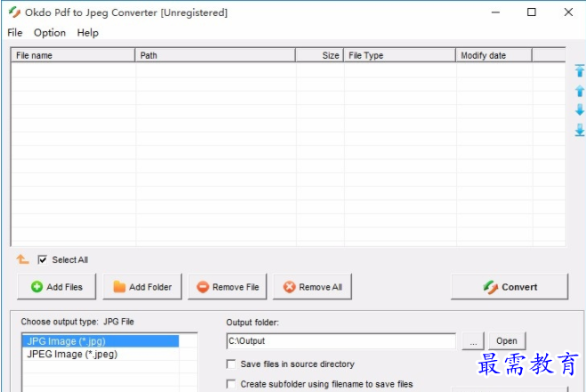Sort by the Path column header
Viewport: 586px width, 392px height.
(215, 55)
